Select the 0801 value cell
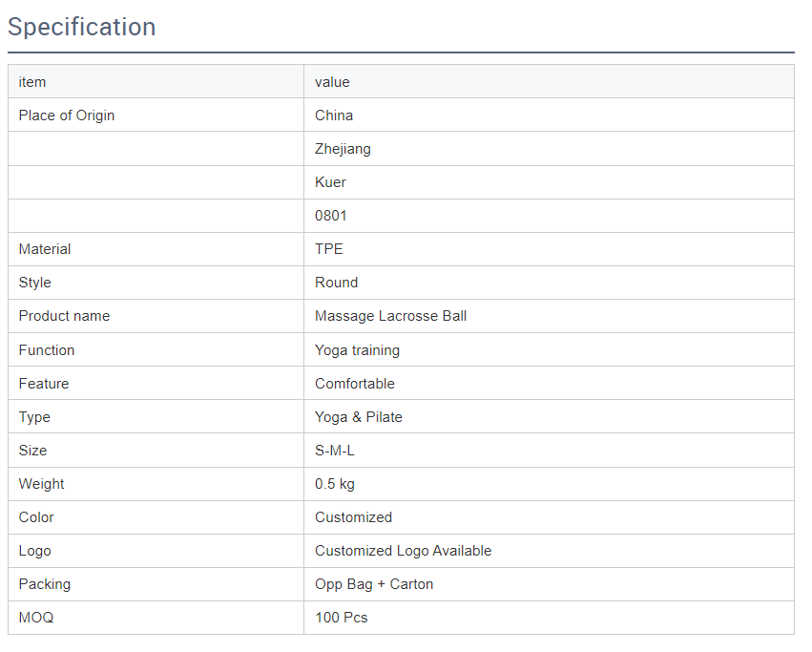Viewport: 812px width, 652px height. pyautogui.click(x=331, y=216)
